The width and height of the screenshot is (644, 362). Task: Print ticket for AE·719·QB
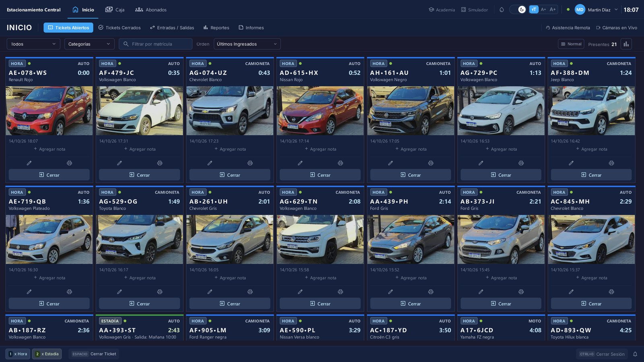pyautogui.click(x=69, y=292)
